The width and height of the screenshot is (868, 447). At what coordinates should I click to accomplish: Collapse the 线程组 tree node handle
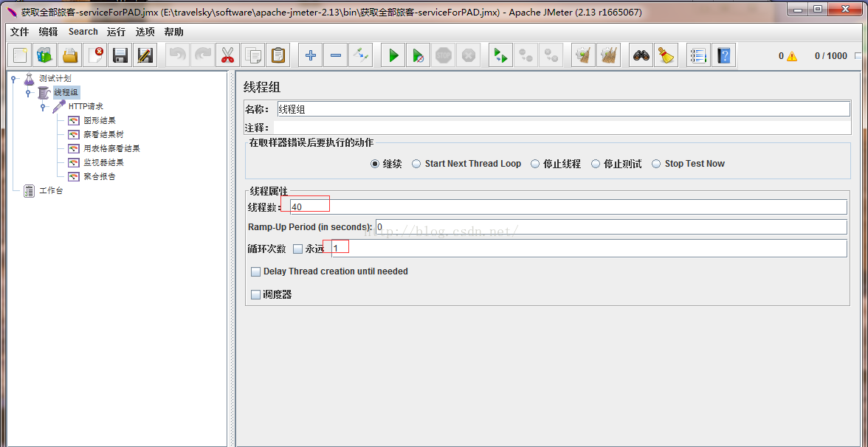[28, 93]
